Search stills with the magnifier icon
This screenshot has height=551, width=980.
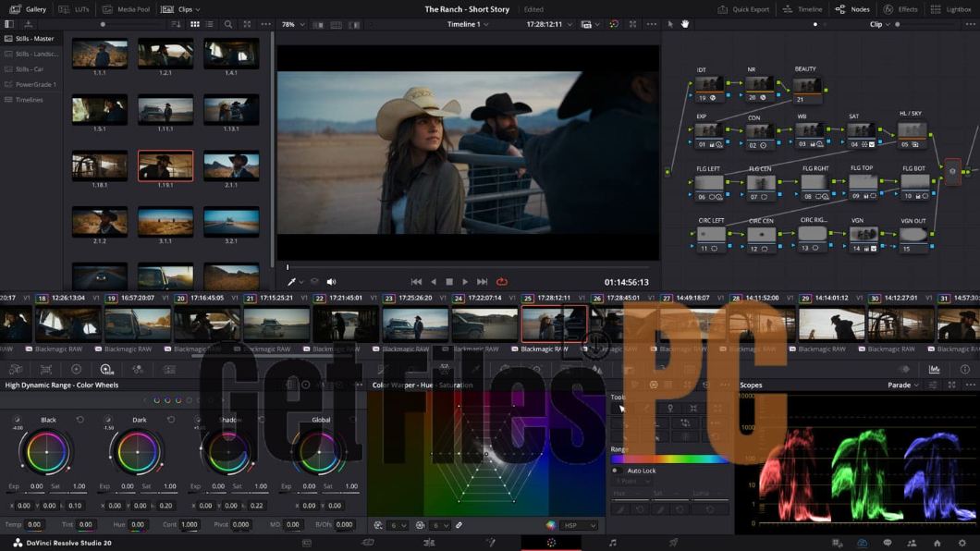[x=228, y=24]
